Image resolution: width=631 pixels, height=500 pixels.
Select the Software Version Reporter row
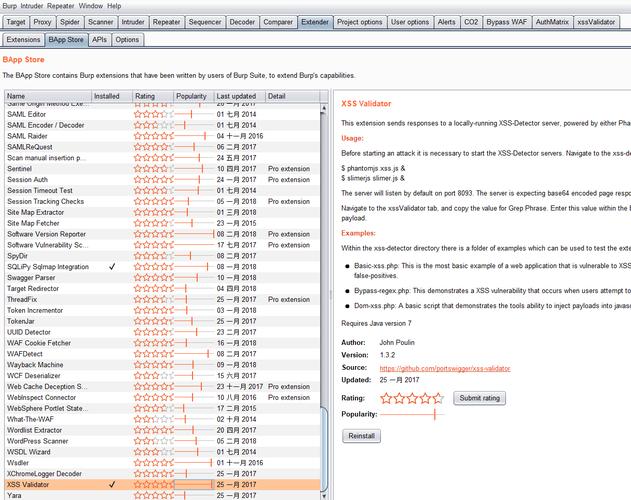pyautogui.click(x=163, y=234)
